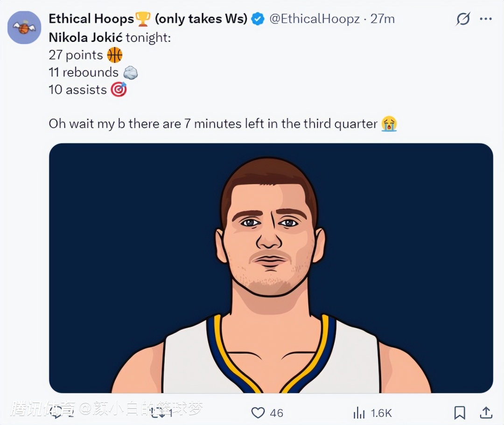Open the Ethical Hoops profile avatar
The image size is (504, 425).
[x=24, y=28]
